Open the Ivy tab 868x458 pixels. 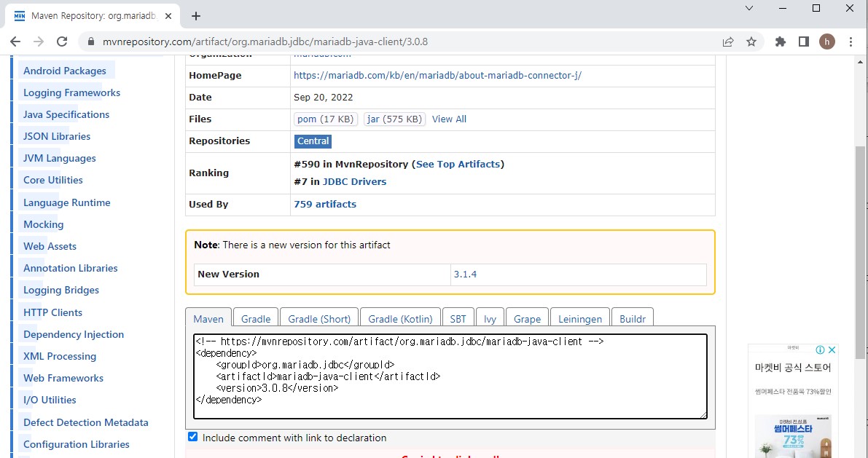coord(490,319)
